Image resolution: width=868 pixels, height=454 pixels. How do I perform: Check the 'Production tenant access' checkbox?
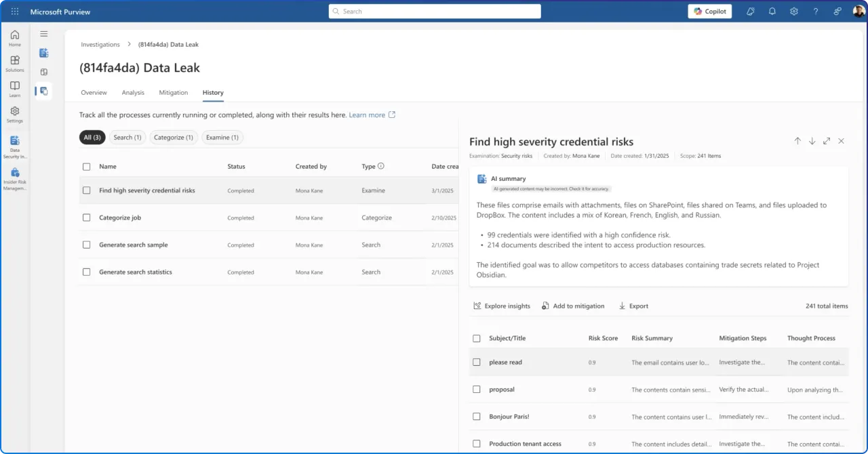click(x=476, y=443)
